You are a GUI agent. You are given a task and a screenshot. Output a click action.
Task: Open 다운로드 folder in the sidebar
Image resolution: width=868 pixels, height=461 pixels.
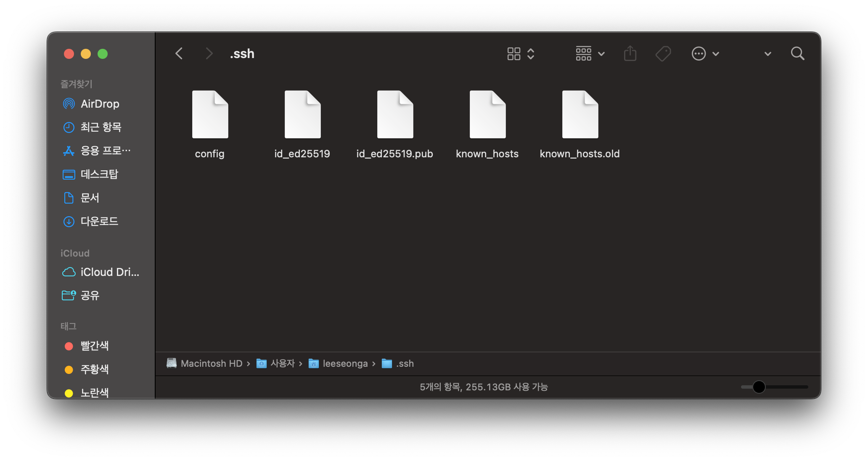click(x=99, y=221)
